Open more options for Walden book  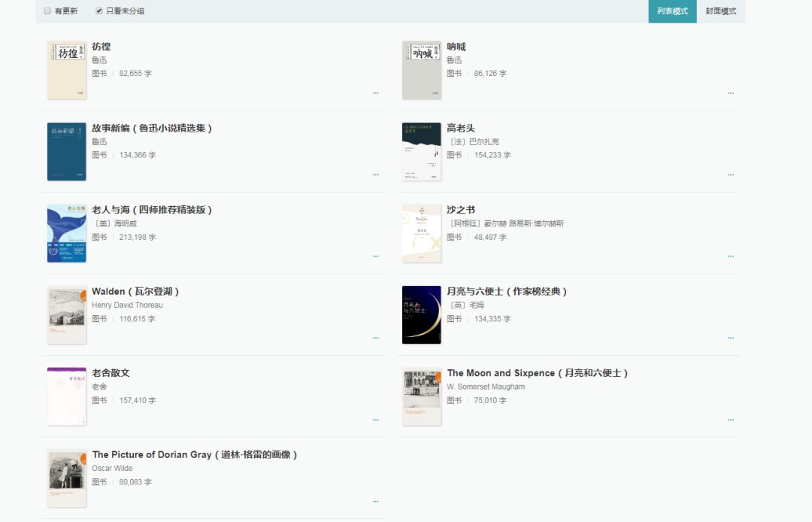[375, 338]
